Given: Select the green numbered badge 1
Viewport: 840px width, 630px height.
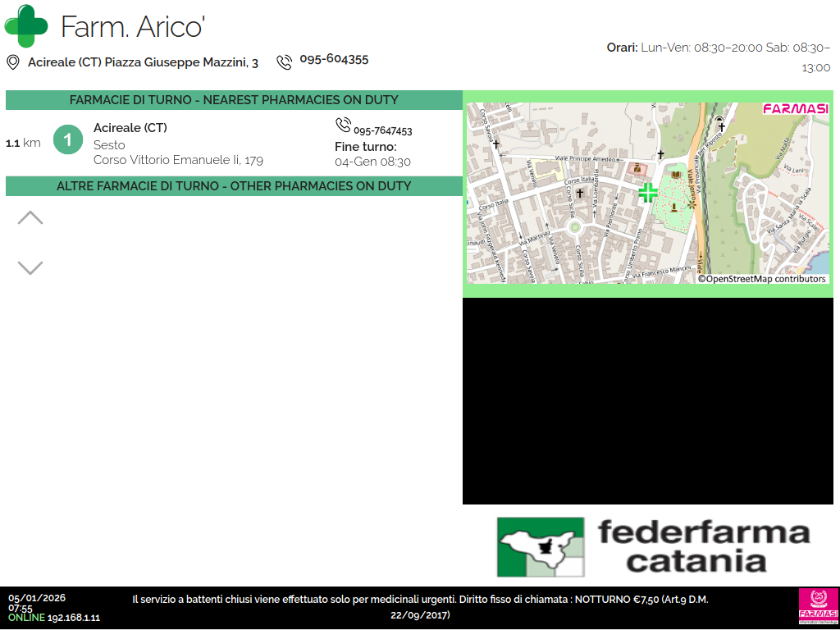Looking at the screenshot, I should [67, 139].
